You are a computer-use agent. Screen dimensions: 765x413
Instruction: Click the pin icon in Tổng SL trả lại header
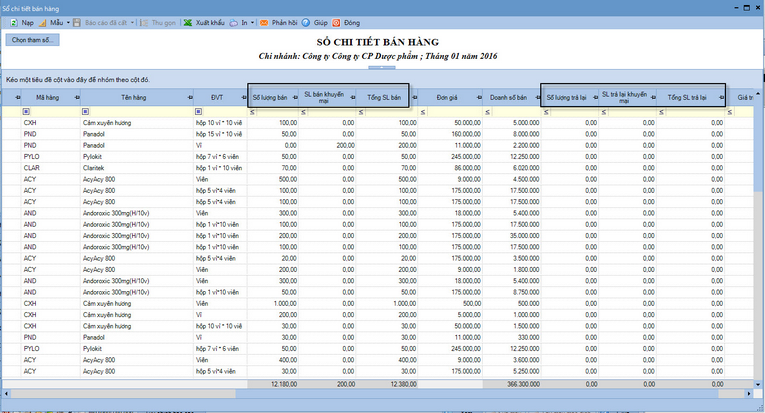[721, 98]
